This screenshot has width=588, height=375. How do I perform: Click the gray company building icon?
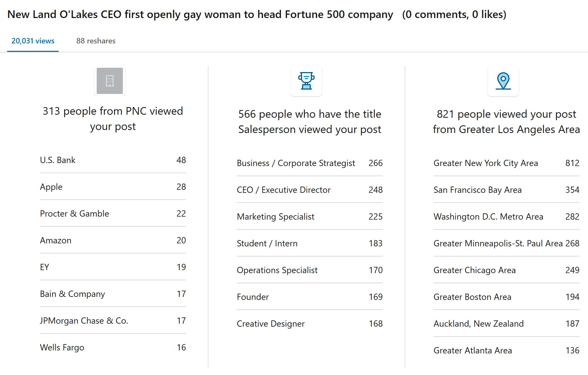[110, 81]
